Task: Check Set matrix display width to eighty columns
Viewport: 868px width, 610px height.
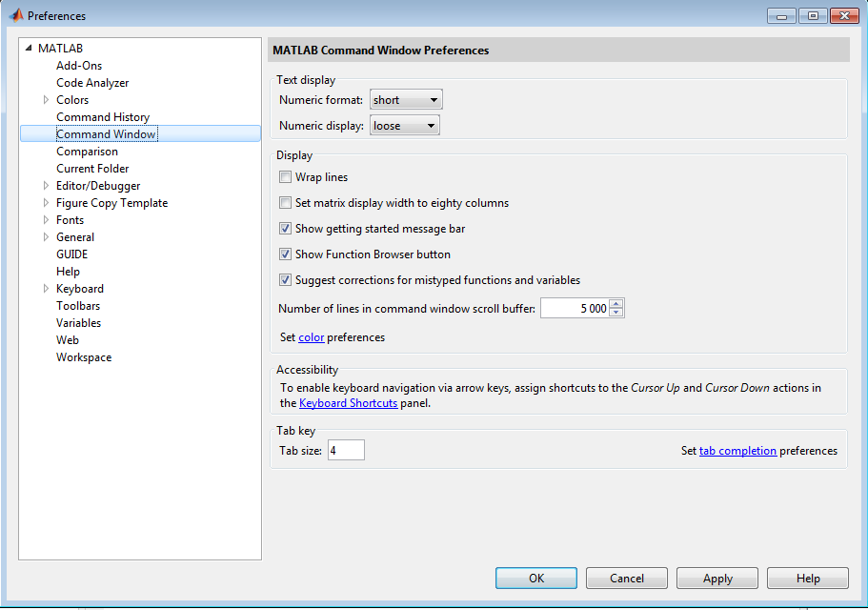Action: pyautogui.click(x=285, y=203)
